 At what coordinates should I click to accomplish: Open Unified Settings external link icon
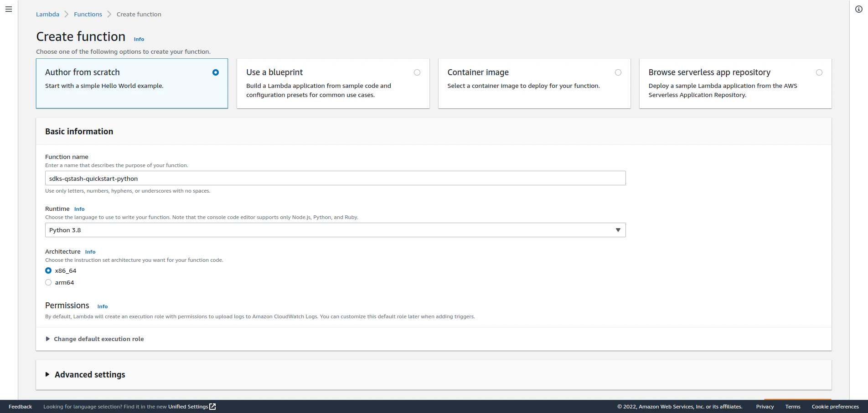212,407
